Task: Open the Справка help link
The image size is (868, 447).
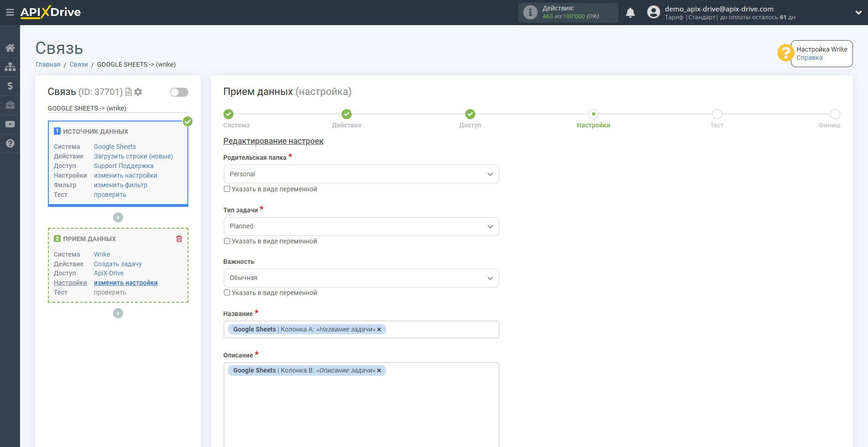Action: click(810, 58)
